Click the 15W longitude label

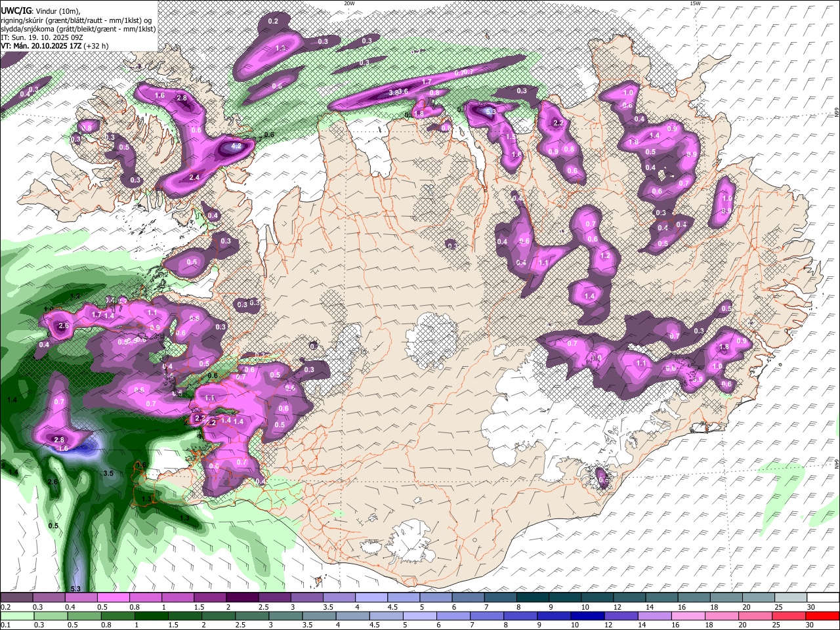click(x=694, y=3)
